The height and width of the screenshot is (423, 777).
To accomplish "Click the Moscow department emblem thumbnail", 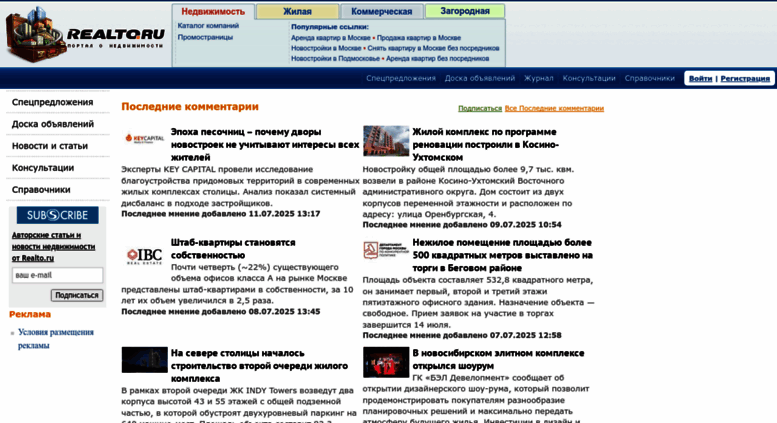I will [386, 250].
